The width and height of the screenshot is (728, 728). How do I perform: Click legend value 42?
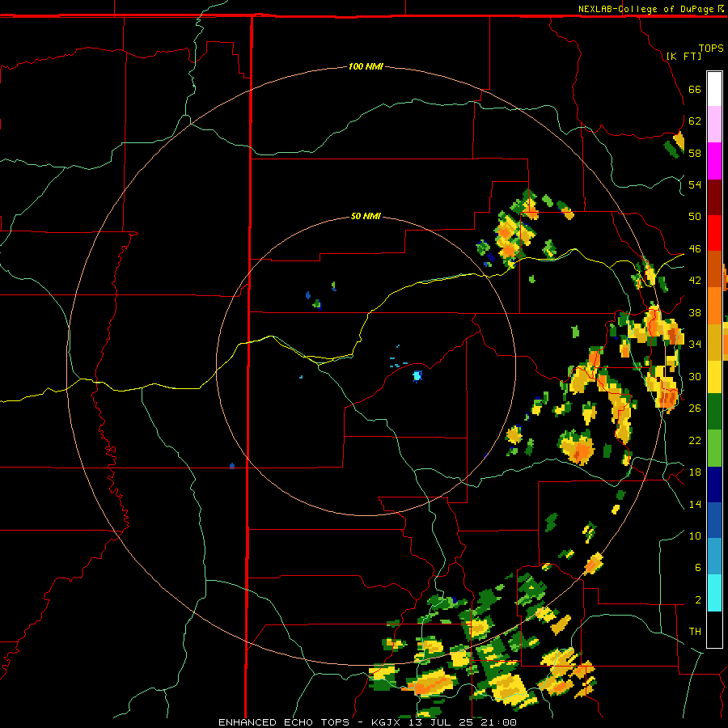click(695, 280)
